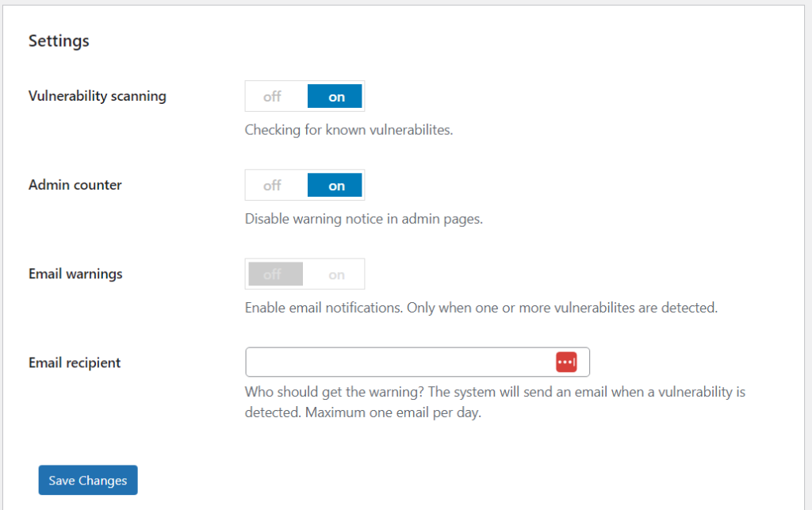The image size is (812, 510).
Task: Click the 'off' side of Admin counter toggle
Action: click(274, 185)
